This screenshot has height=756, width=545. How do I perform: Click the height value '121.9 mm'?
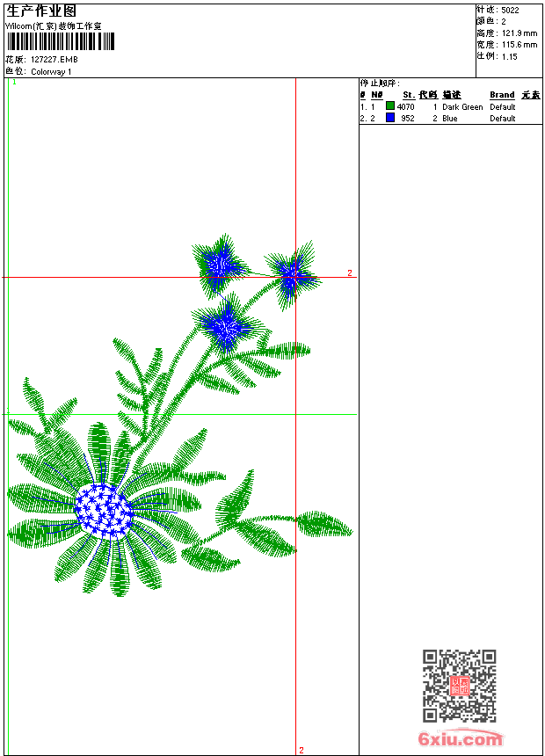(520, 33)
